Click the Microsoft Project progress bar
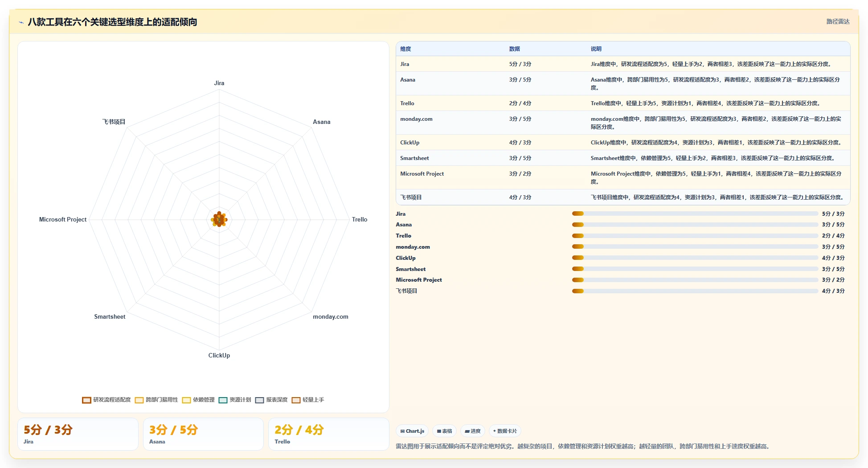 click(695, 280)
